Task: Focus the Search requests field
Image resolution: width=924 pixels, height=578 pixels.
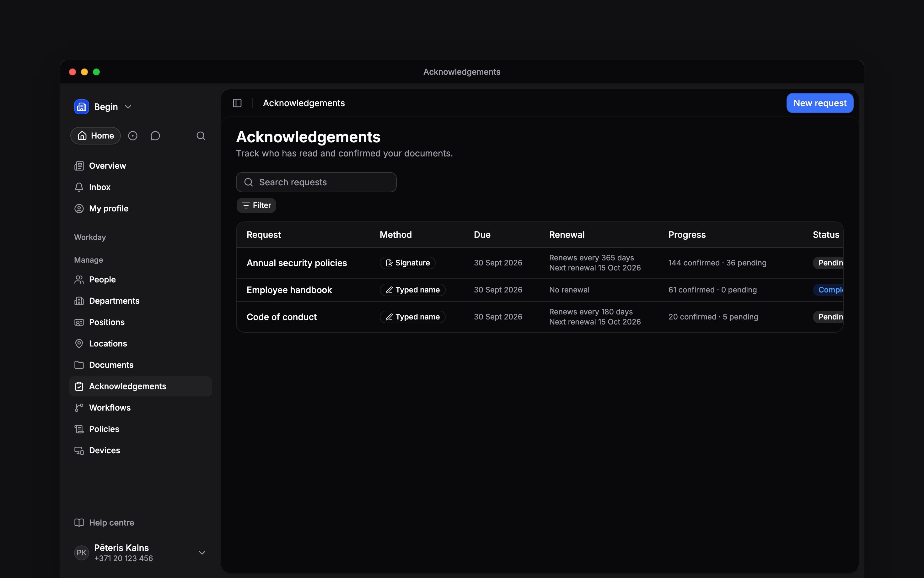Action: pos(316,182)
